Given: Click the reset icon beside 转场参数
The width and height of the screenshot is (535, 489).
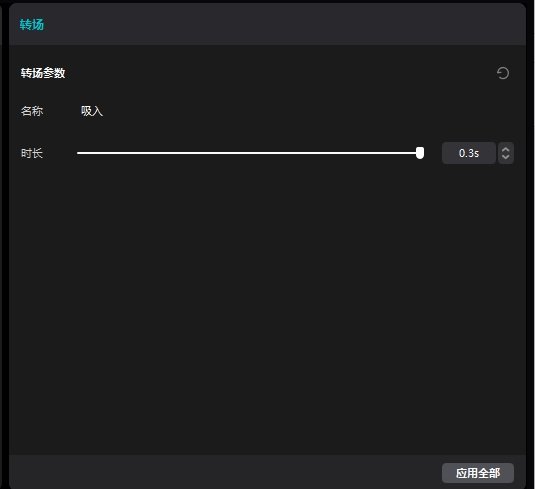Looking at the screenshot, I should 503,73.
